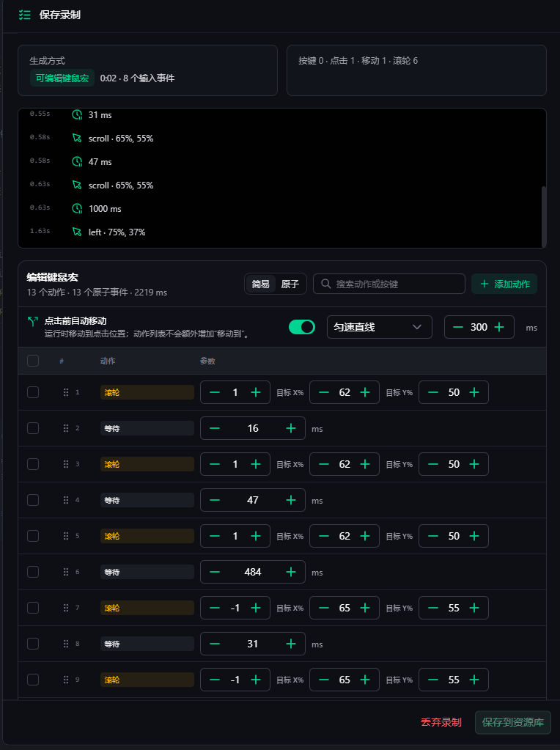
Task: Click the auto-move branch icon next to 点击前自动移动
Action: click(32, 321)
